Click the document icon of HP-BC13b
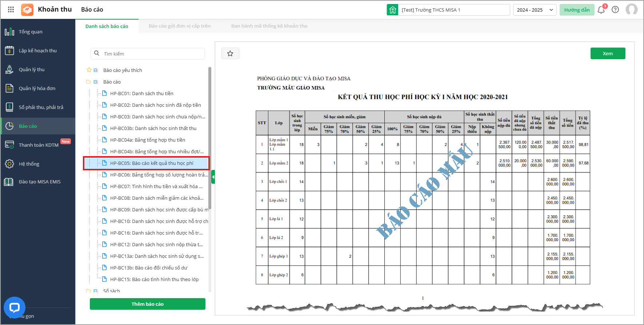 104,268
